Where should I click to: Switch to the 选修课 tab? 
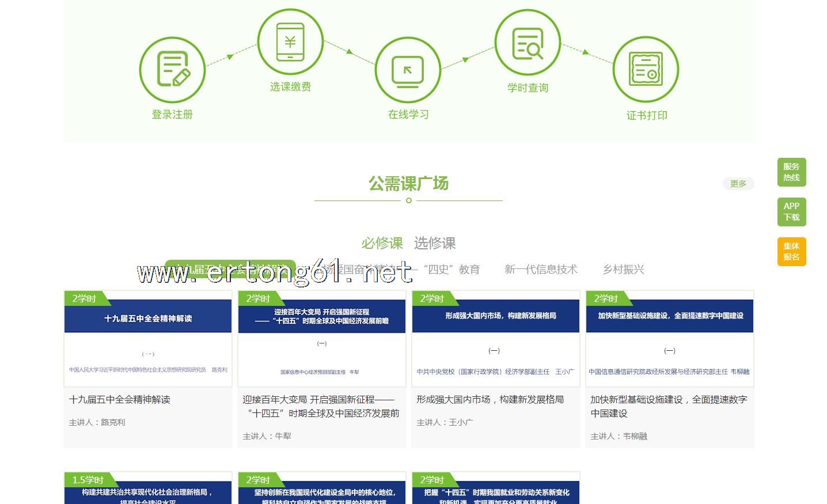[x=435, y=243]
